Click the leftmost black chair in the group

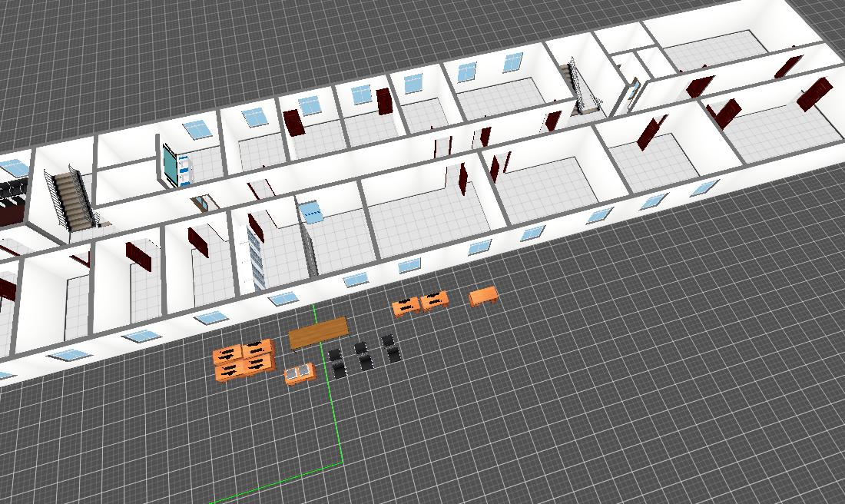(x=336, y=356)
